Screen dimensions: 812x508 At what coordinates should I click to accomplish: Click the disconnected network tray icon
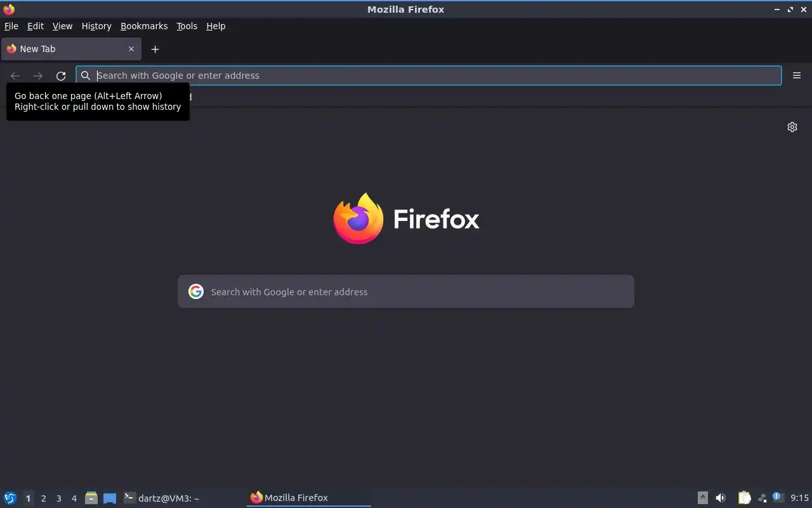tap(762, 498)
